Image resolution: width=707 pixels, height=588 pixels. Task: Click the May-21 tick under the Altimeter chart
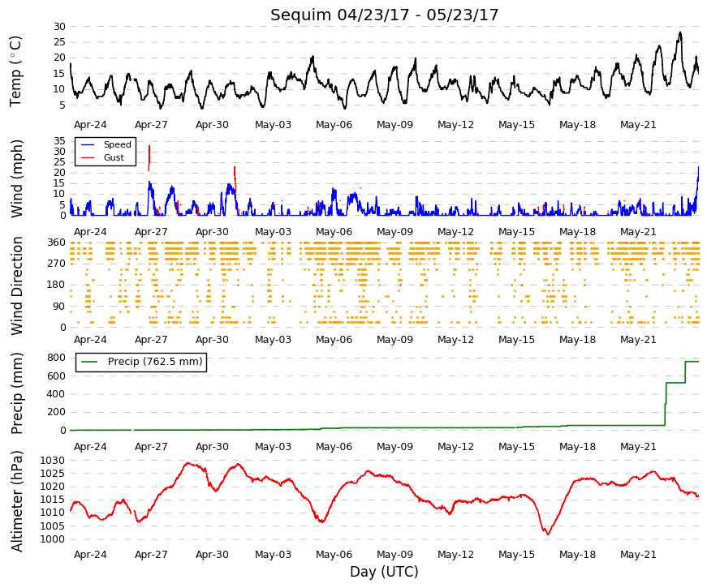638,555
